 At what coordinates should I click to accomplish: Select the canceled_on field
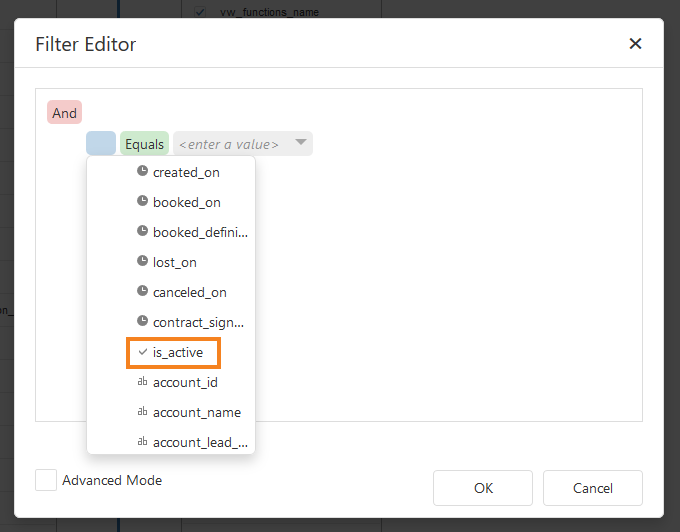pyautogui.click(x=171, y=292)
